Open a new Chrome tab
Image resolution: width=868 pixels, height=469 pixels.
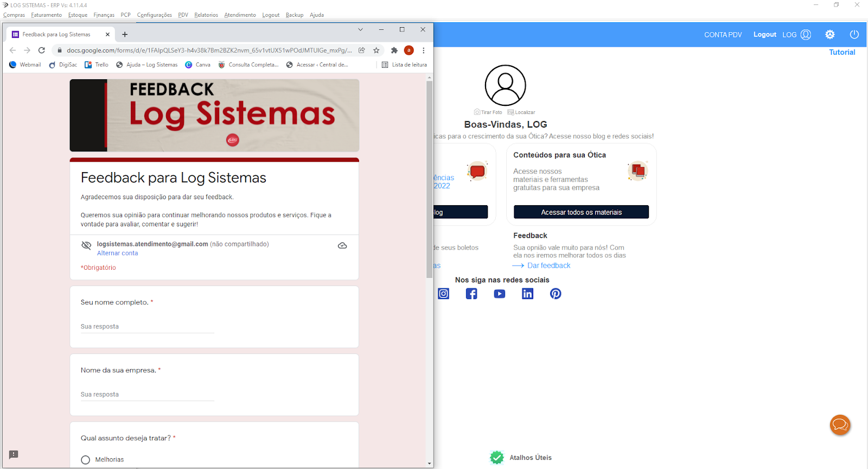(x=125, y=34)
